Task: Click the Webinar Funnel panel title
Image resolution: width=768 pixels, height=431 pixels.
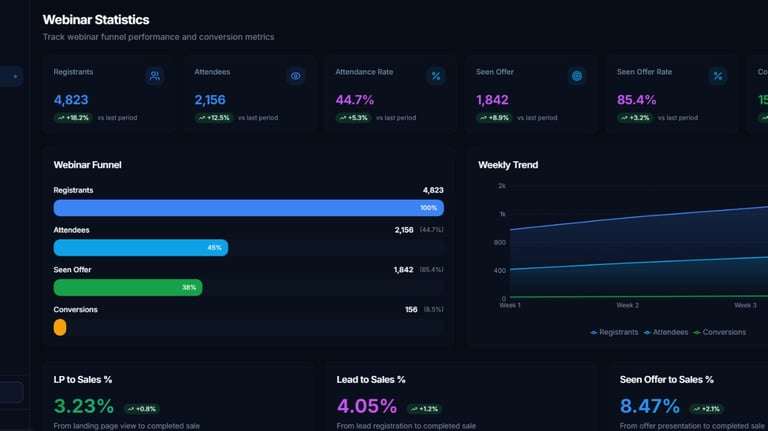Action: pyautogui.click(x=88, y=165)
